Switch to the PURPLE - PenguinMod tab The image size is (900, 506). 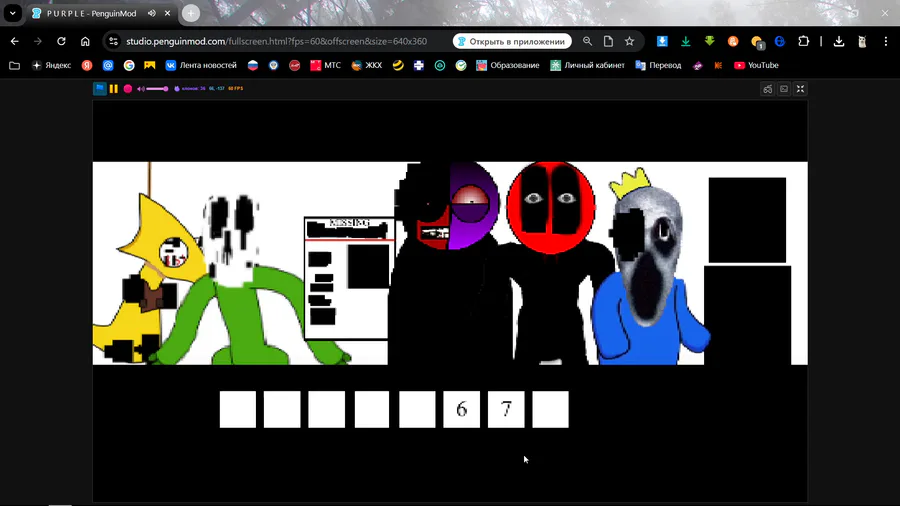(x=92, y=13)
